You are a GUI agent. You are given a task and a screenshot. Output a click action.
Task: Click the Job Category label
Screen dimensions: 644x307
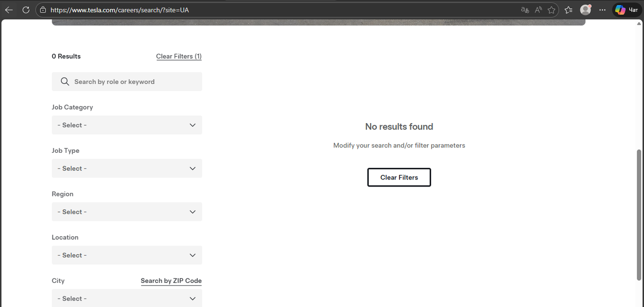pyautogui.click(x=72, y=107)
